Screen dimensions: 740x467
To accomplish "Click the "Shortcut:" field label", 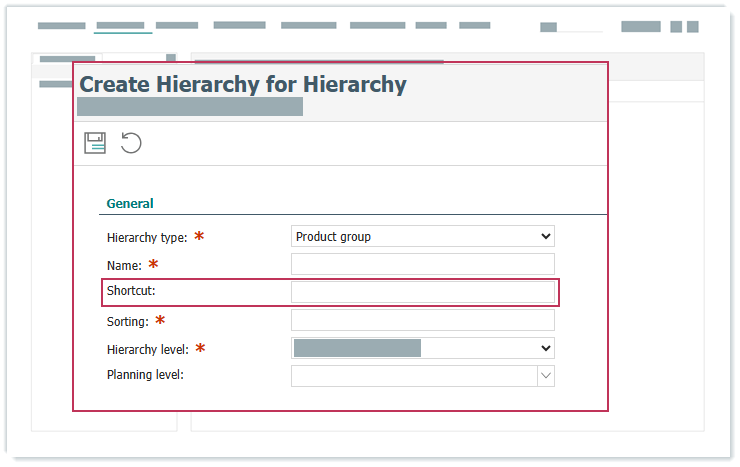I will click(131, 291).
